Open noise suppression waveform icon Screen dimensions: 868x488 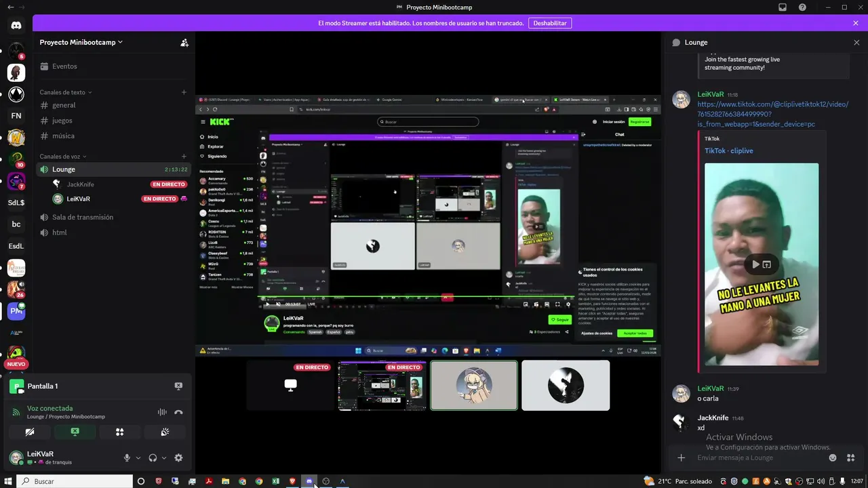162,412
